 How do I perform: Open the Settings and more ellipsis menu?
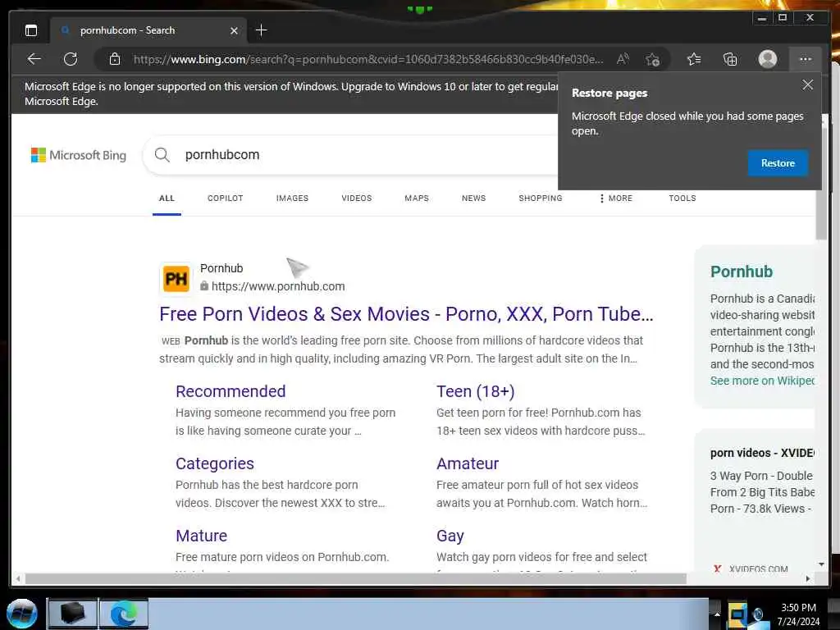coord(806,59)
